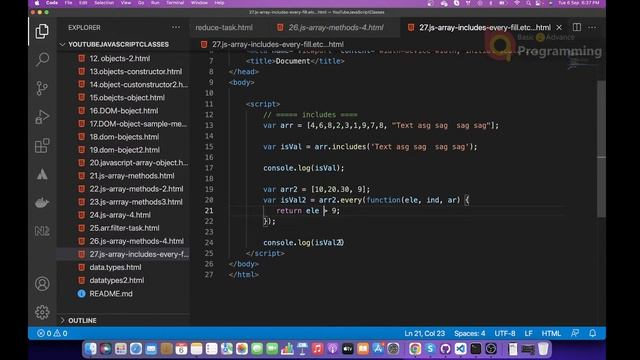Open Finder from the dock
640x360 pixels.
[x=91, y=349]
